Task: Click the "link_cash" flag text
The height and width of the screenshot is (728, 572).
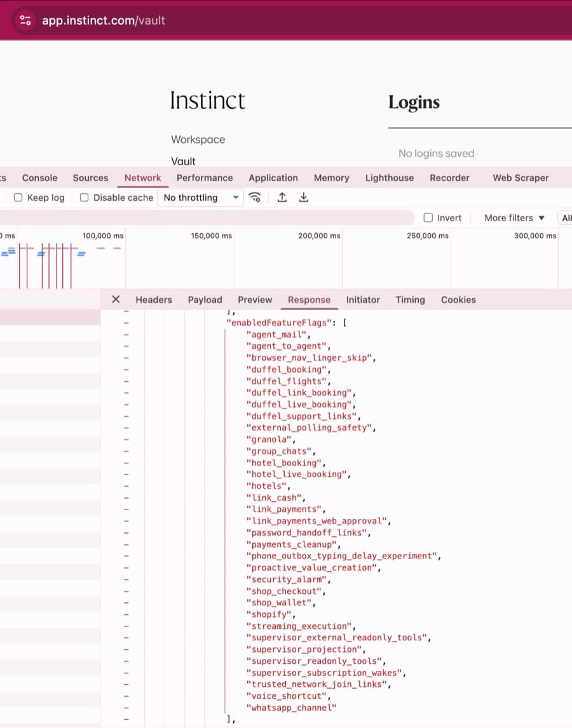Action: (274, 497)
